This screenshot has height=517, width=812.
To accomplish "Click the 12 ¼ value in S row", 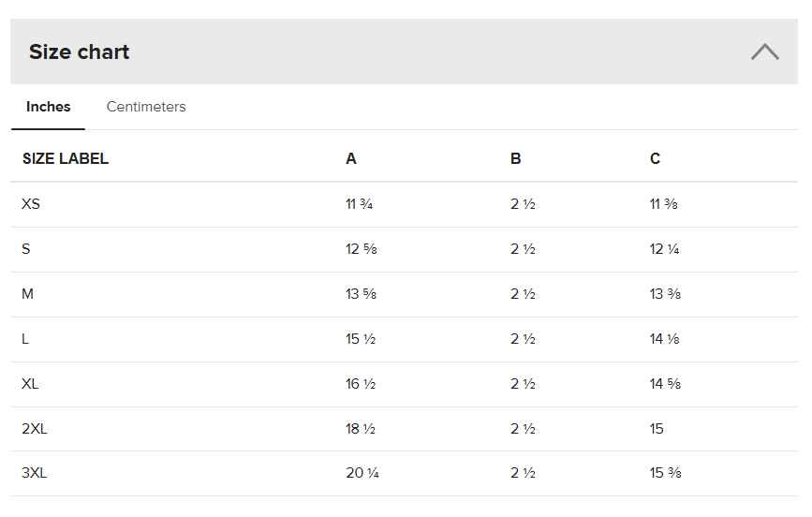I will (x=665, y=249).
